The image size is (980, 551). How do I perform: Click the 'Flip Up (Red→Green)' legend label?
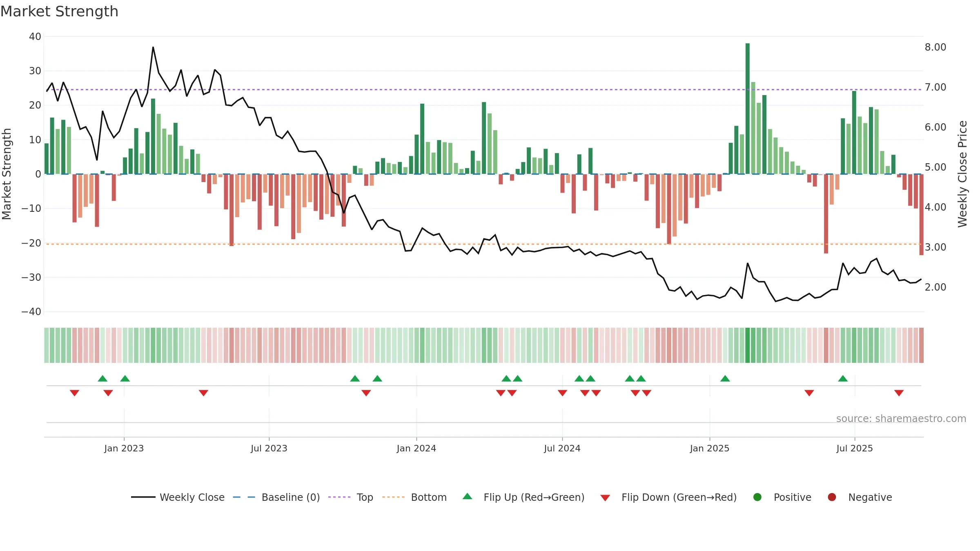tap(534, 497)
